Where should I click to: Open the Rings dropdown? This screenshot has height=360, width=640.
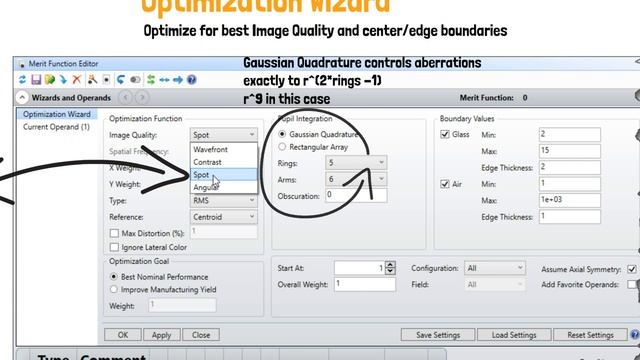pyautogui.click(x=356, y=163)
